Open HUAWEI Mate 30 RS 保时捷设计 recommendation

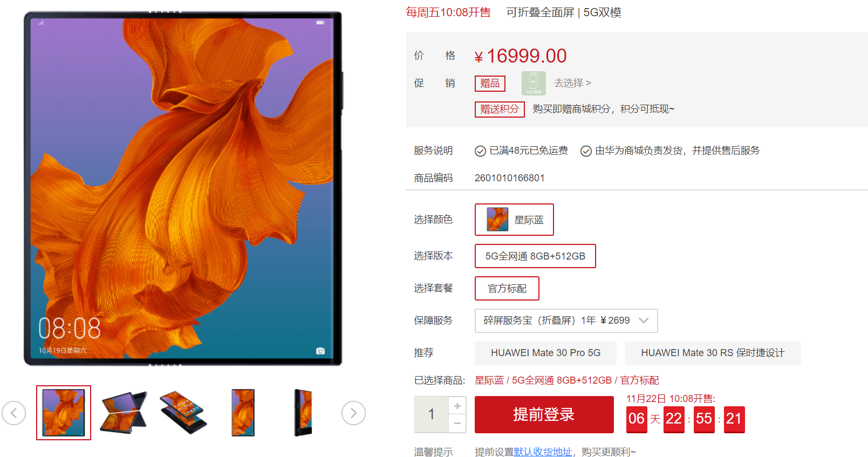point(713,353)
